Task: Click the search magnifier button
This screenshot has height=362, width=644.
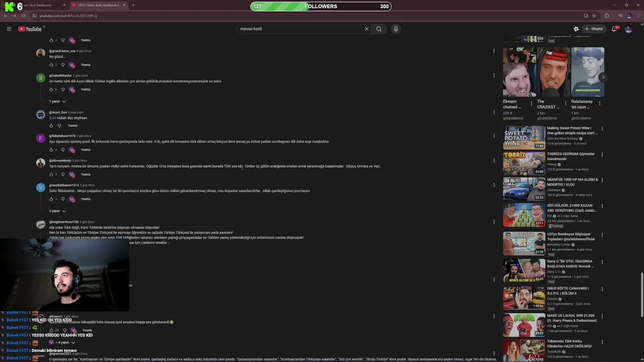Action: tap(379, 29)
